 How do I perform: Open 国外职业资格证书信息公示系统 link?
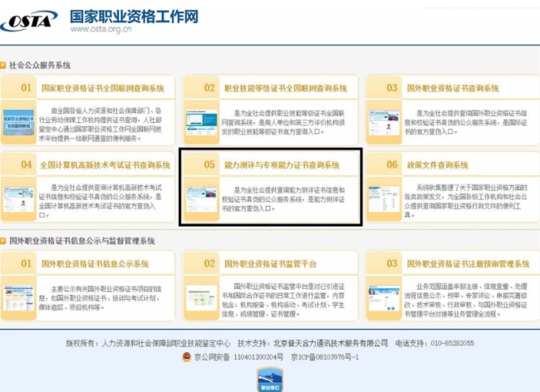pos(95,264)
